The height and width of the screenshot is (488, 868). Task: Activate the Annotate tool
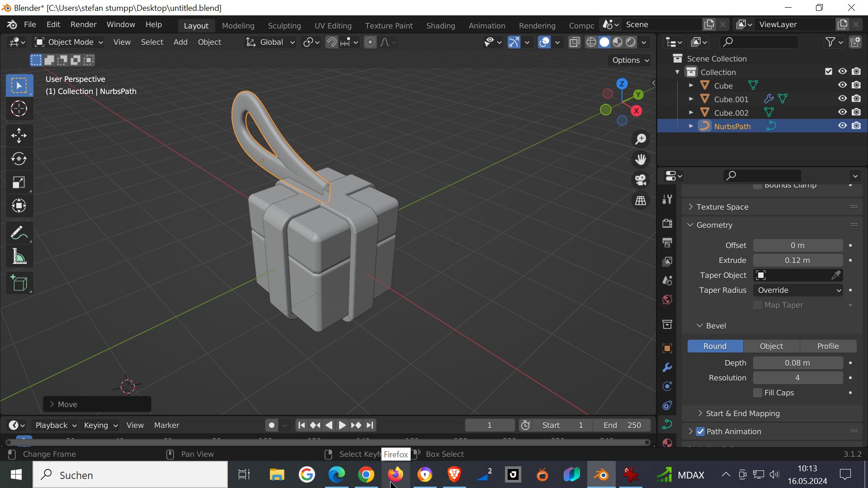click(19, 233)
